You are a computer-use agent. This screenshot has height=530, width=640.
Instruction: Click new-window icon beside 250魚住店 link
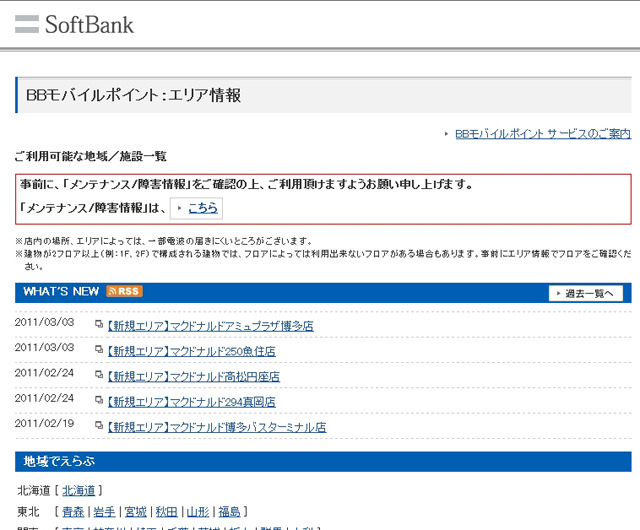coord(99,350)
